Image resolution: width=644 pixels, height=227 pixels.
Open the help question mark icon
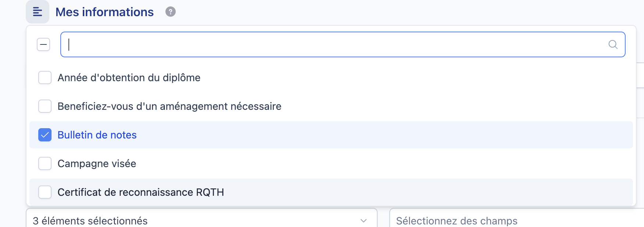(x=170, y=12)
